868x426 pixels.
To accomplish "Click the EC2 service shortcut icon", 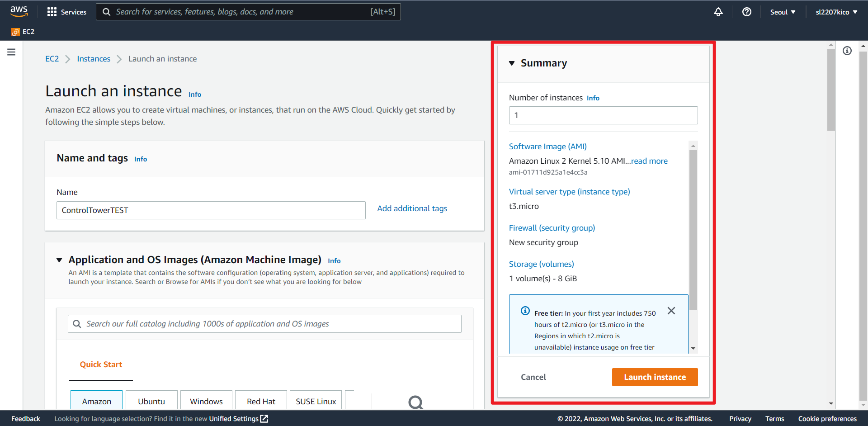I will click(15, 32).
